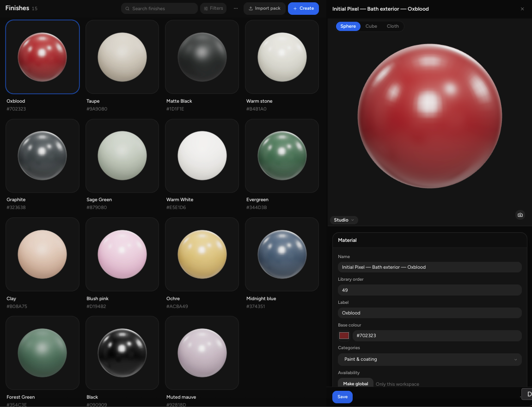Open the Categories Paint & coating dropdown
The image size is (532, 407).
[x=429, y=359]
